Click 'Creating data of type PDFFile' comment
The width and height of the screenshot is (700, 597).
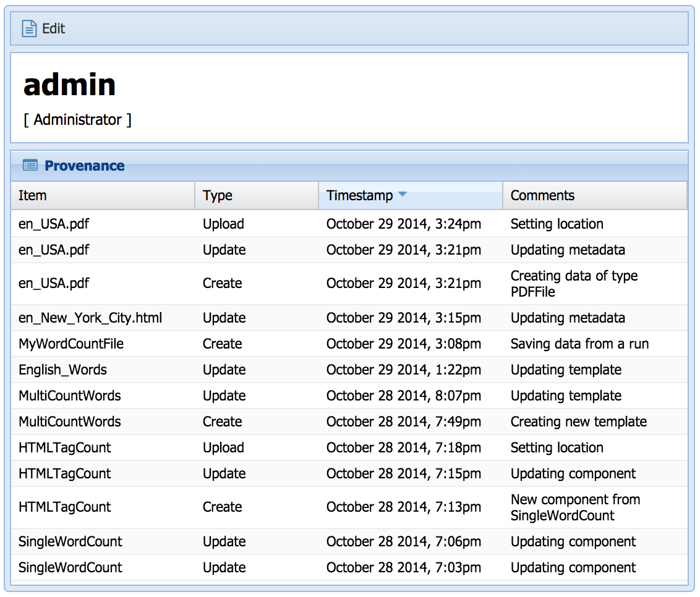tap(574, 284)
